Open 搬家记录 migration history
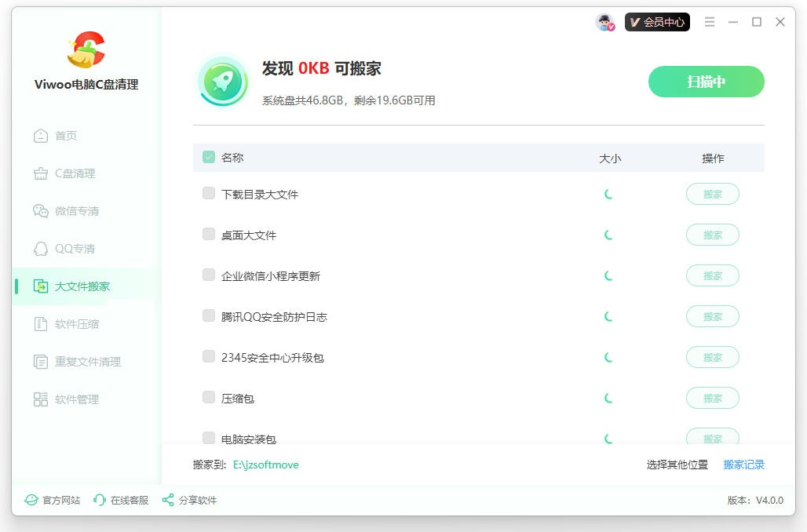The image size is (807, 532). click(743, 465)
